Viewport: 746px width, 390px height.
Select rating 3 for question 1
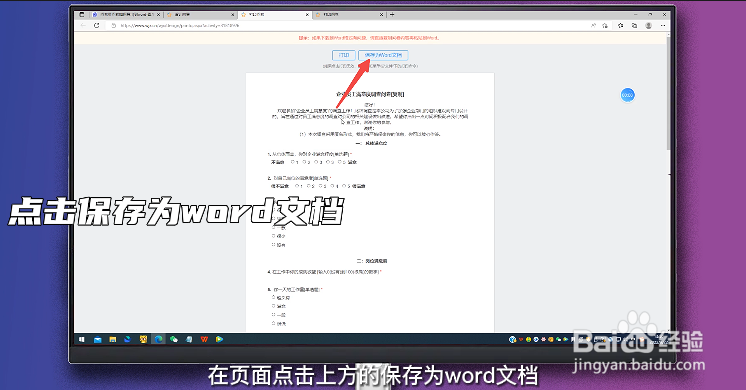pos(316,162)
